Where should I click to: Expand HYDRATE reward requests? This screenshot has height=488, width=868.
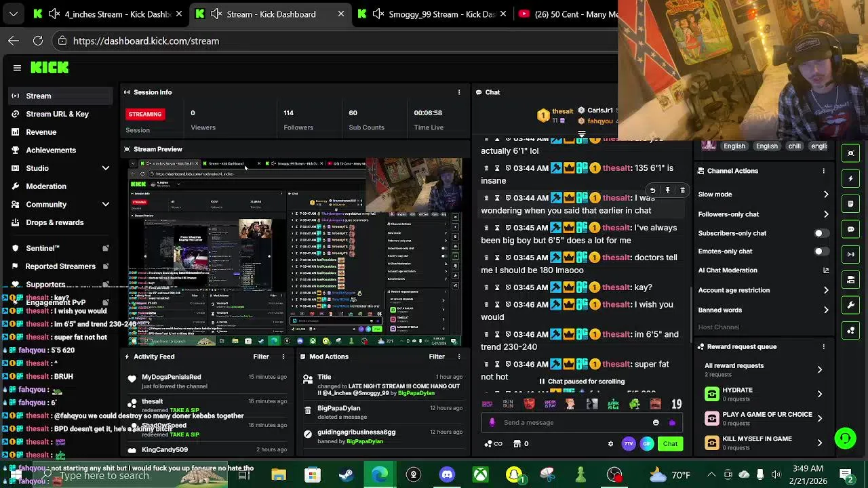820,394
